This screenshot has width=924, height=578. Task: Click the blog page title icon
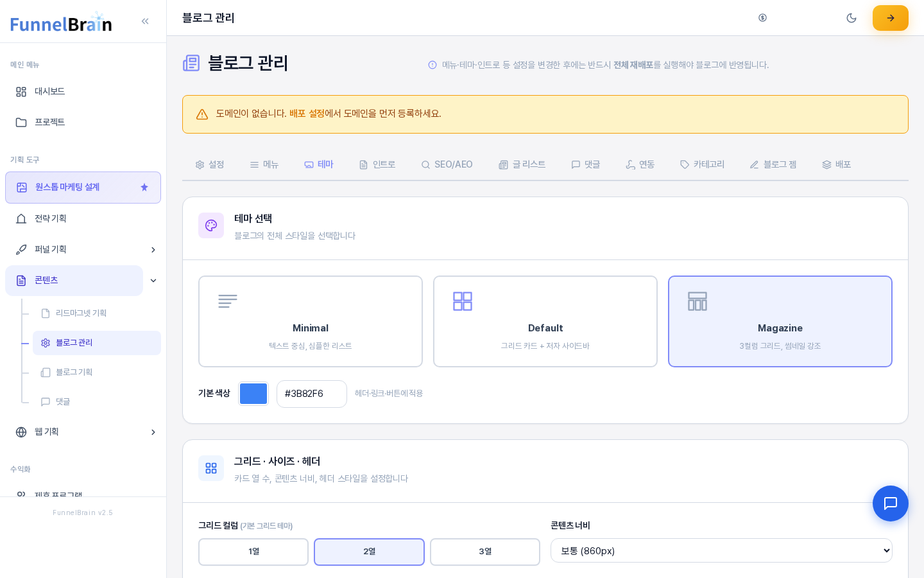[x=191, y=63]
